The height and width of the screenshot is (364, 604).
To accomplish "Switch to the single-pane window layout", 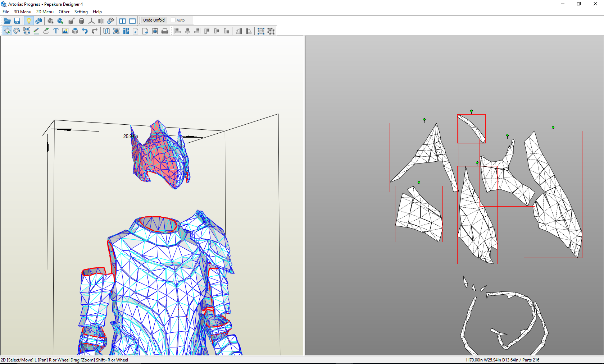I will 132,21.
